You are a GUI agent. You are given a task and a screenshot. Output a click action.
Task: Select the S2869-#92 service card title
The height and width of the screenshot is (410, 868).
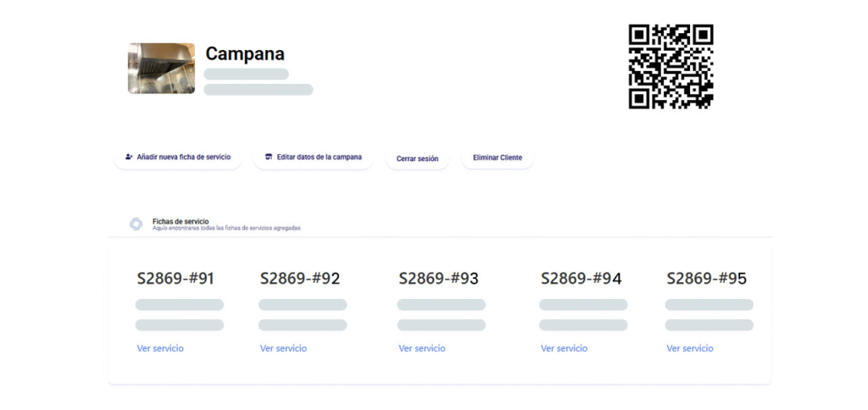300,279
